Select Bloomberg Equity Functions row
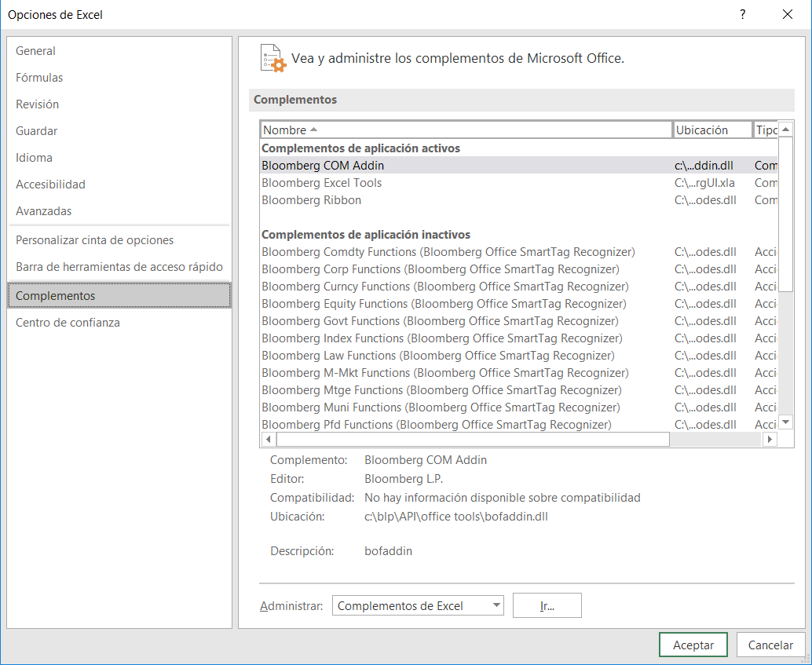The width and height of the screenshot is (812, 665). pyautogui.click(x=518, y=304)
